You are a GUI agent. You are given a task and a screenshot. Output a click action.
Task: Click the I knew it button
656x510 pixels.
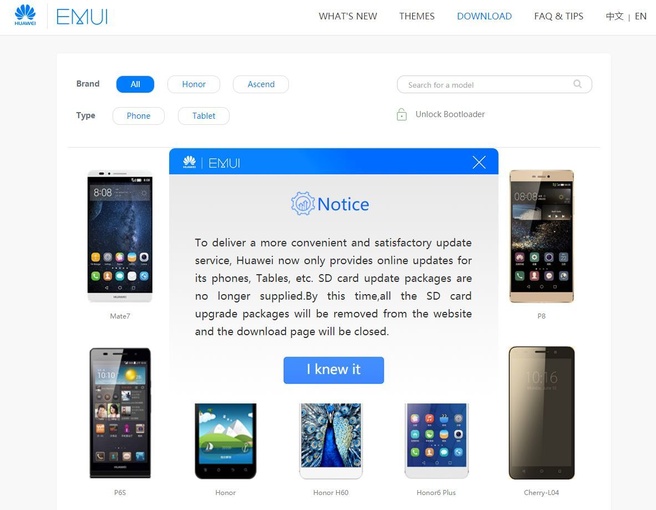(x=333, y=370)
